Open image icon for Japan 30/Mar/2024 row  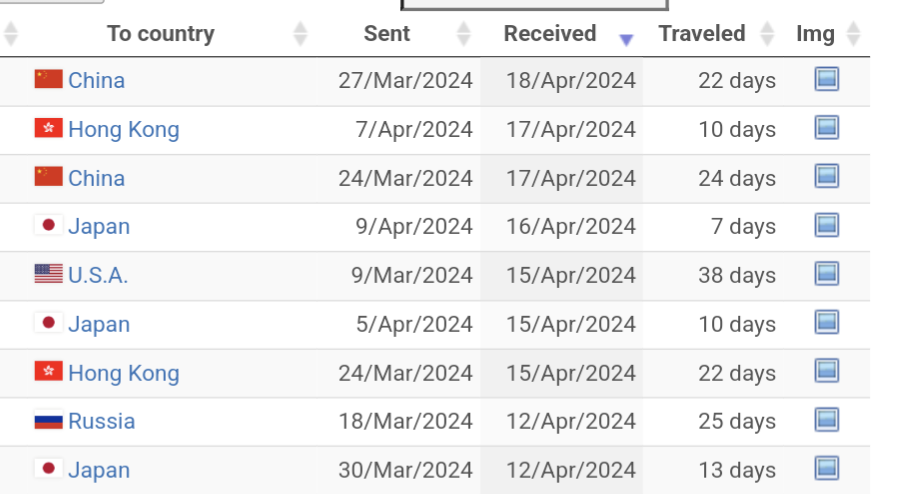[826, 468]
